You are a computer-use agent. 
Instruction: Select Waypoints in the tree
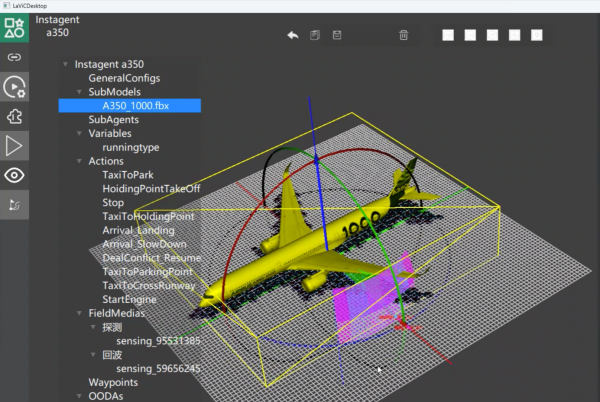point(113,382)
